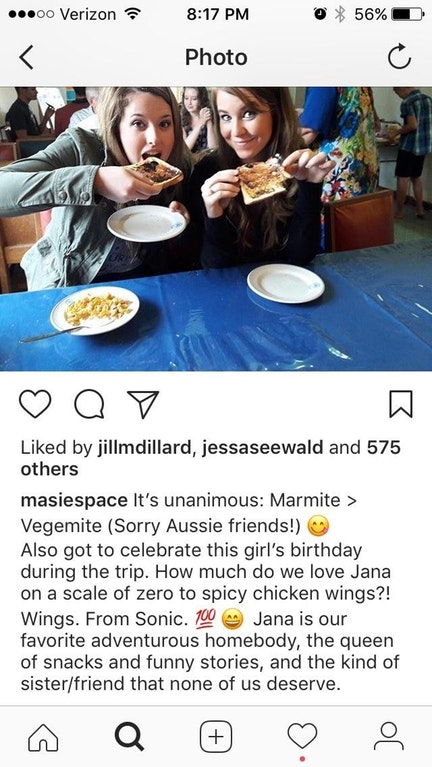Like the post with the heart icon

pyautogui.click(x=35, y=404)
